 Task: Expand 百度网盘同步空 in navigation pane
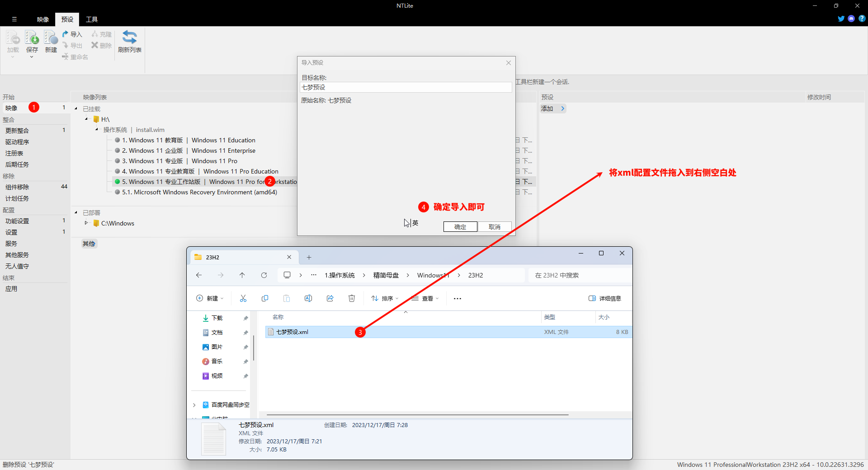coord(194,405)
